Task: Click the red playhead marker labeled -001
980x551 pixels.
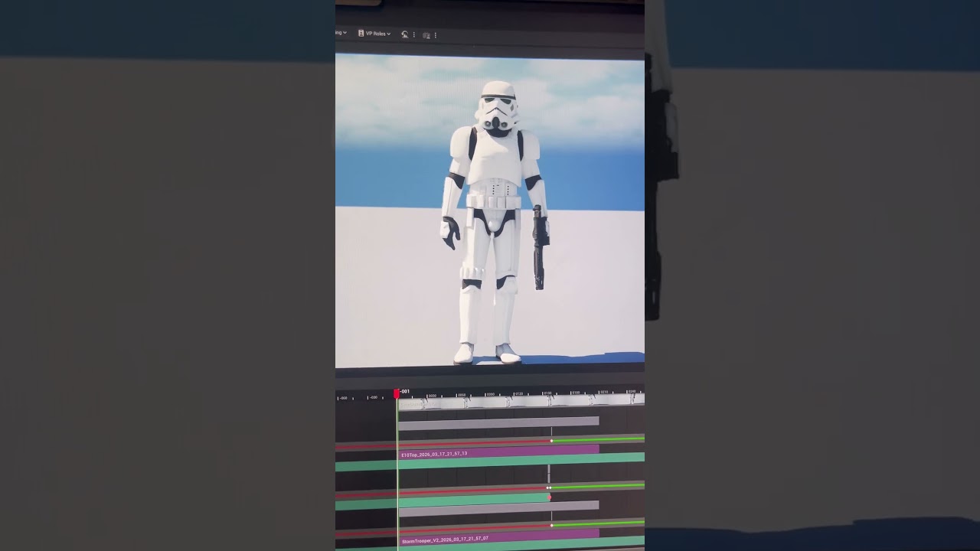Action: 397,393
